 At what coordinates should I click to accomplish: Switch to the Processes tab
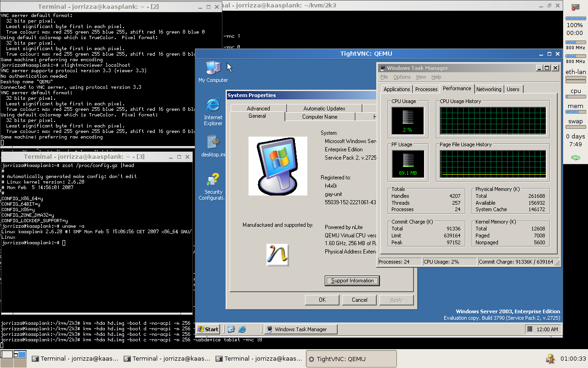click(426, 89)
